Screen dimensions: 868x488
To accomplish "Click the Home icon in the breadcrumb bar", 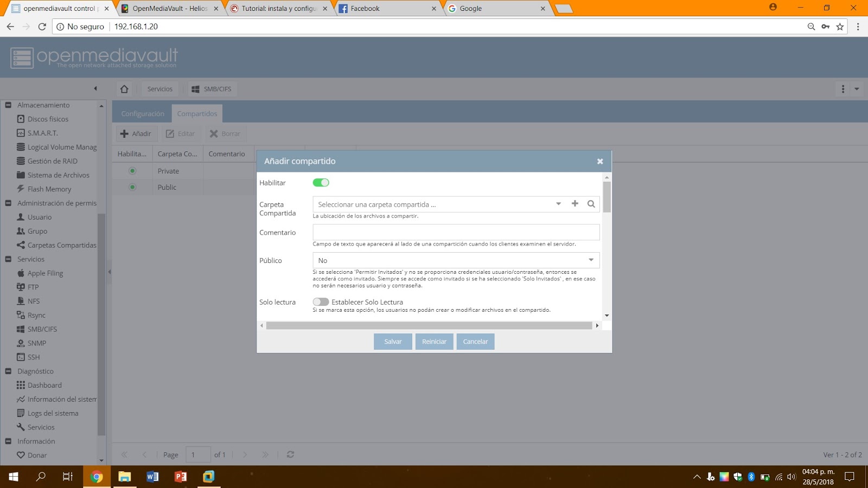I will [124, 89].
